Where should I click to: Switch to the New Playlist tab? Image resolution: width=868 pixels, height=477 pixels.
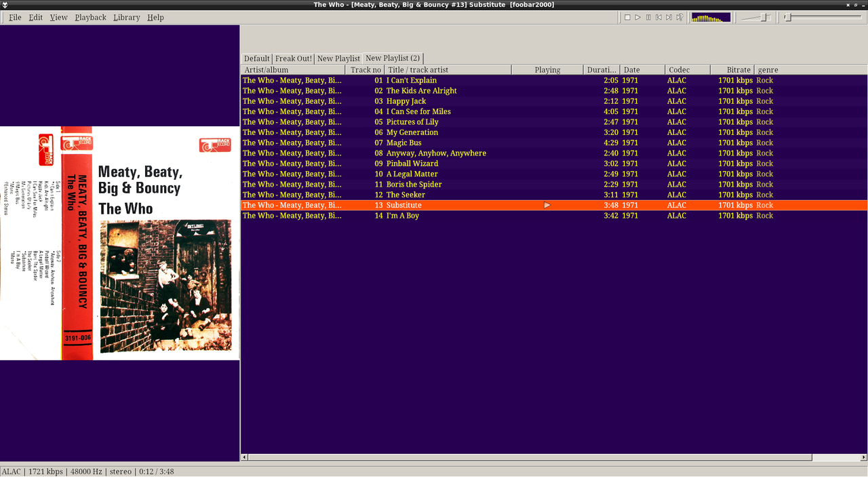click(x=338, y=58)
